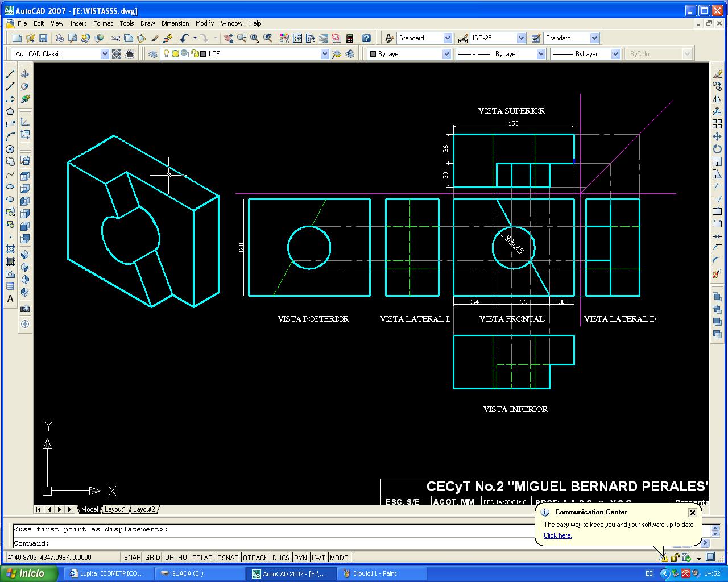
Task: Toggle POLAR tracking in status bar
Action: click(x=202, y=558)
